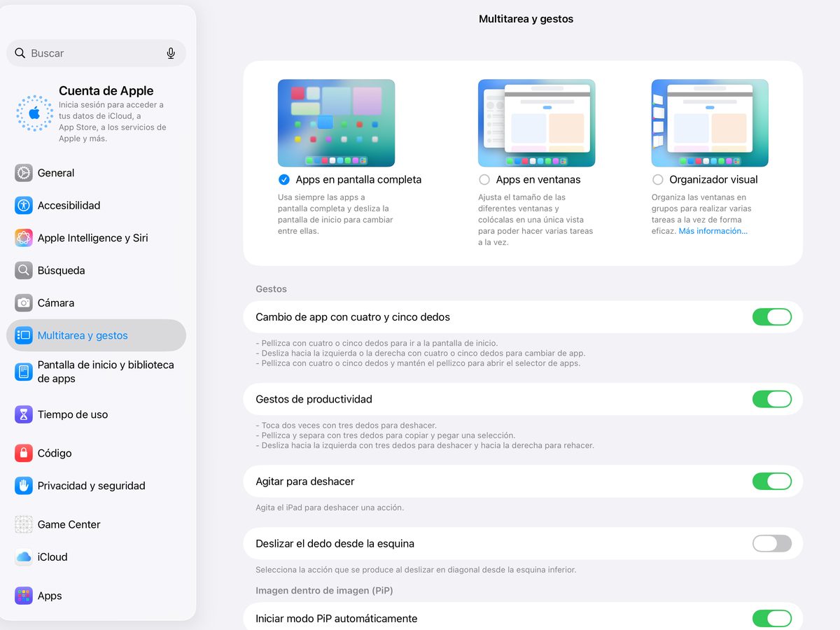Enable Deslizar el dedo desde la esquina
Image resolution: width=840 pixels, height=630 pixels.
tap(772, 543)
